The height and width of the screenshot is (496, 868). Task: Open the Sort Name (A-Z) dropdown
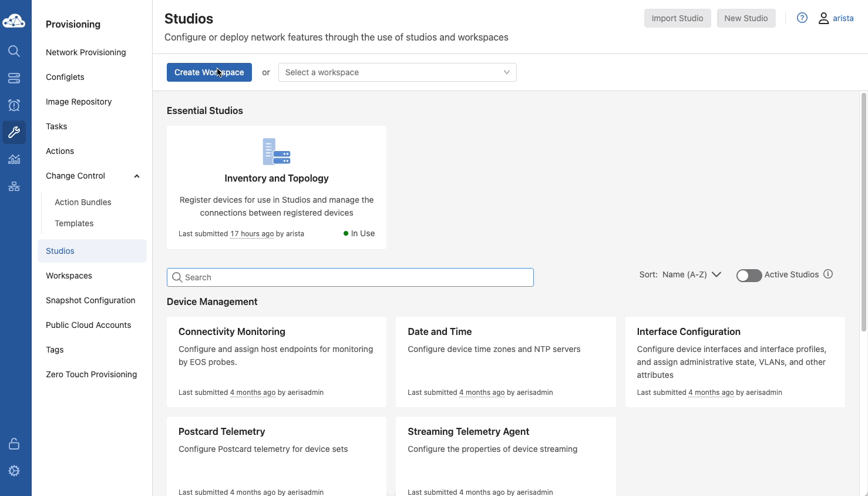pyautogui.click(x=691, y=274)
